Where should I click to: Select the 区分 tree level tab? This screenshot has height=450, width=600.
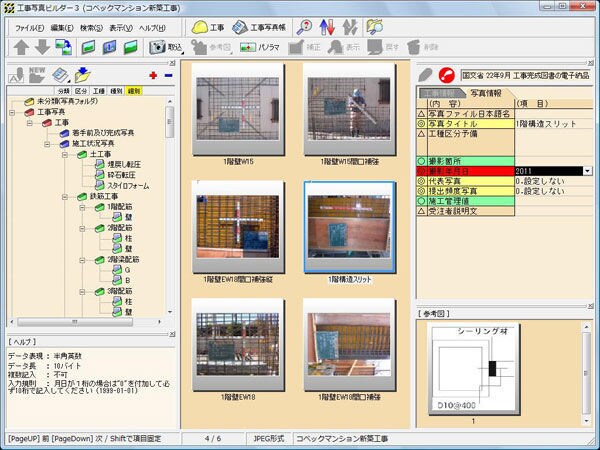click(x=81, y=91)
